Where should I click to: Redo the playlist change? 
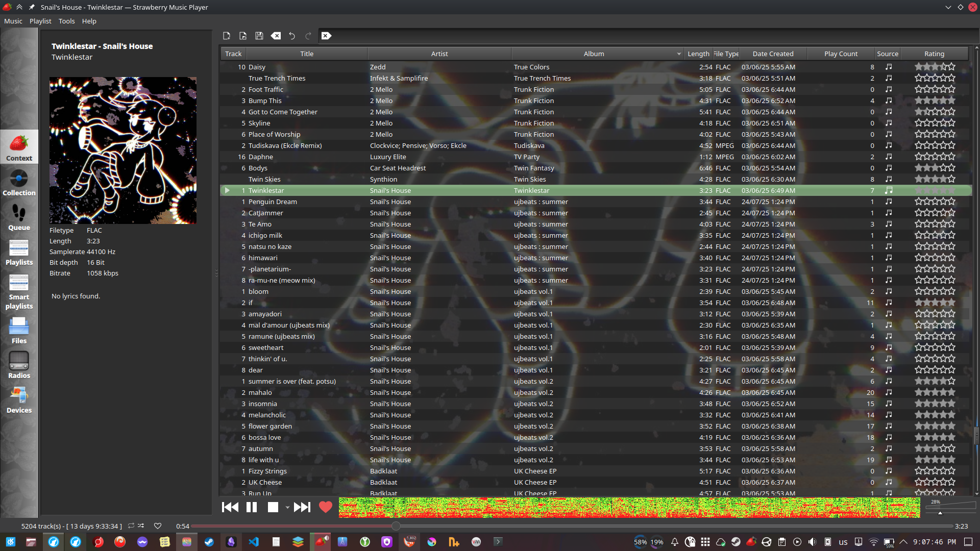tap(308, 36)
